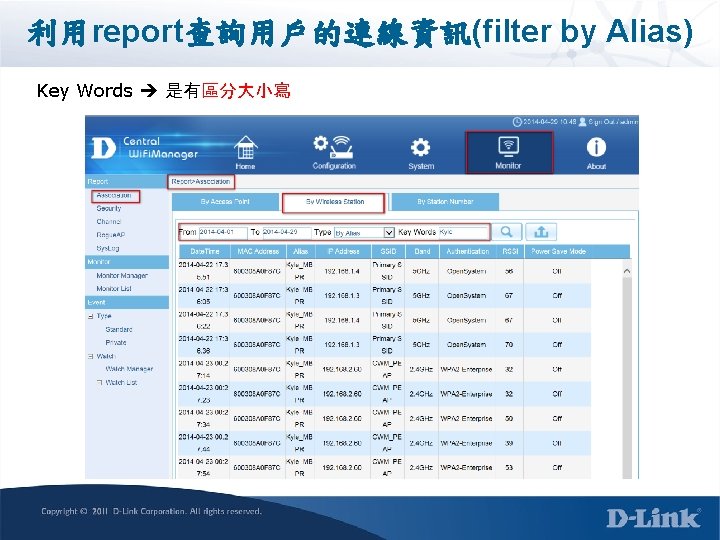Click the Authentication column header
Screen dimensions: 720x540
467,252
